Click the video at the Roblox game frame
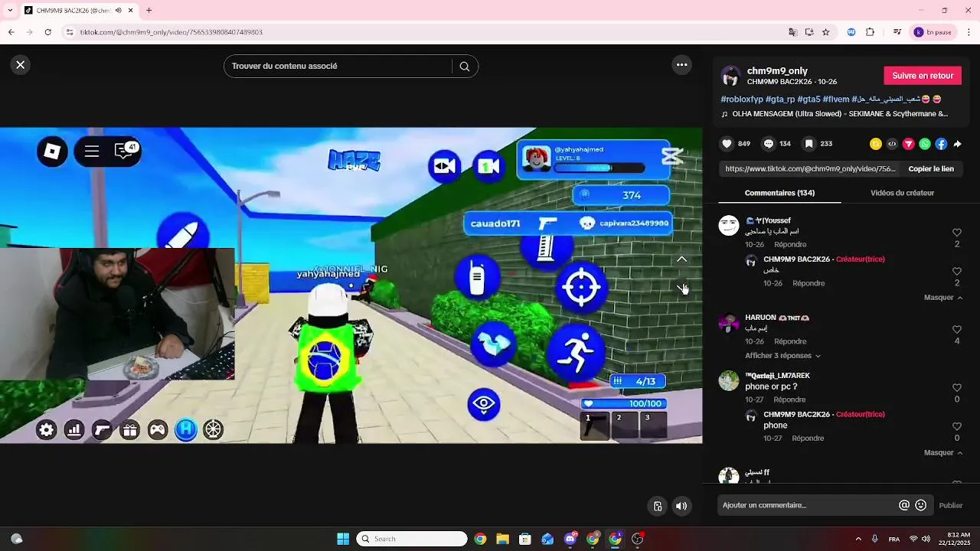980x551 pixels. pos(351,285)
